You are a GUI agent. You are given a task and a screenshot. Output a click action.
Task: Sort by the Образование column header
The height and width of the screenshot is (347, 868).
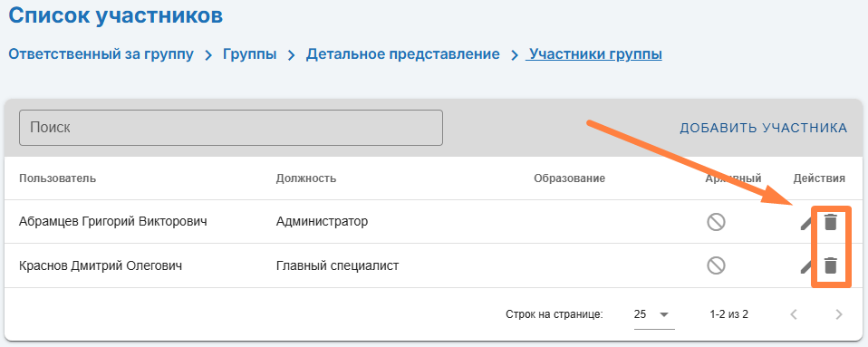coord(570,178)
